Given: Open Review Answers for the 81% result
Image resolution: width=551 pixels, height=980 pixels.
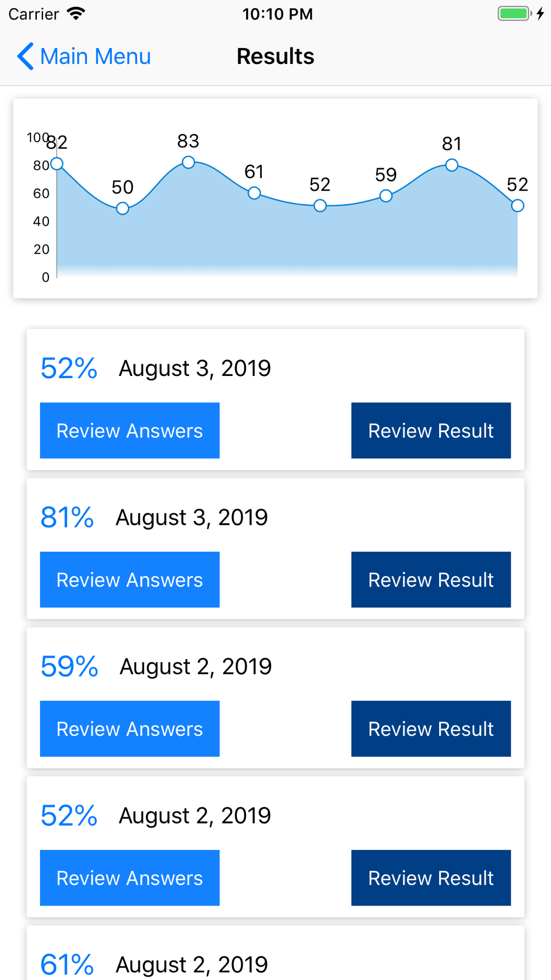Looking at the screenshot, I should (129, 580).
